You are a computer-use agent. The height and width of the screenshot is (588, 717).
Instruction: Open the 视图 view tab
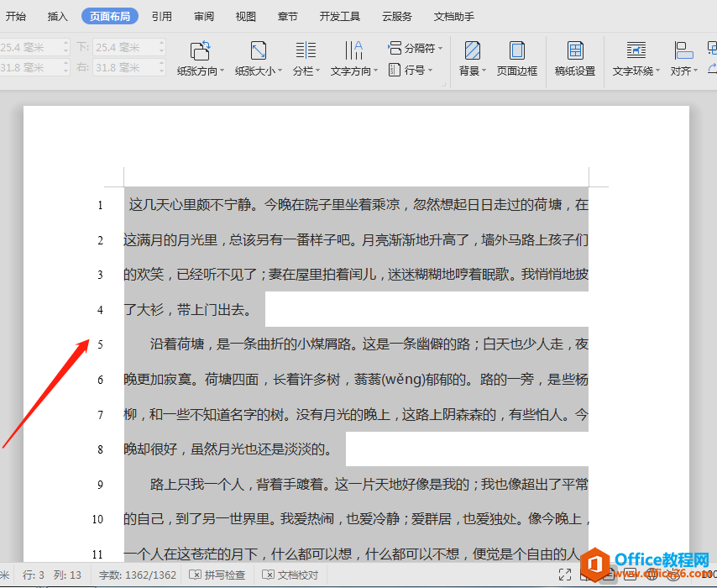point(245,17)
